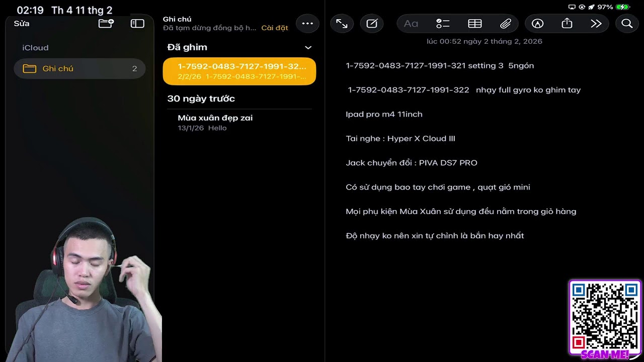The height and width of the screenshot is (362, 644).
Task: Toggle the sidebar panel icon
Action: tap(137, 24)
